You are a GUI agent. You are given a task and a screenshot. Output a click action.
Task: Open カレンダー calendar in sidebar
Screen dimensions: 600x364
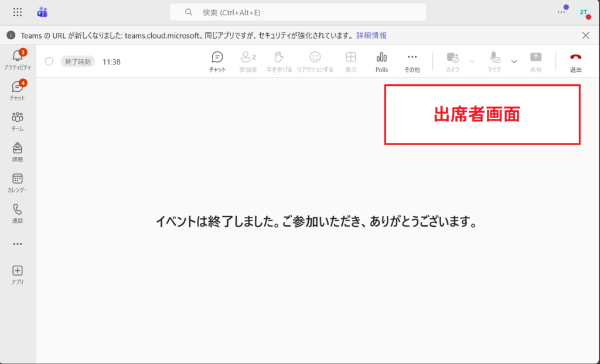click(x=18, y=182)
